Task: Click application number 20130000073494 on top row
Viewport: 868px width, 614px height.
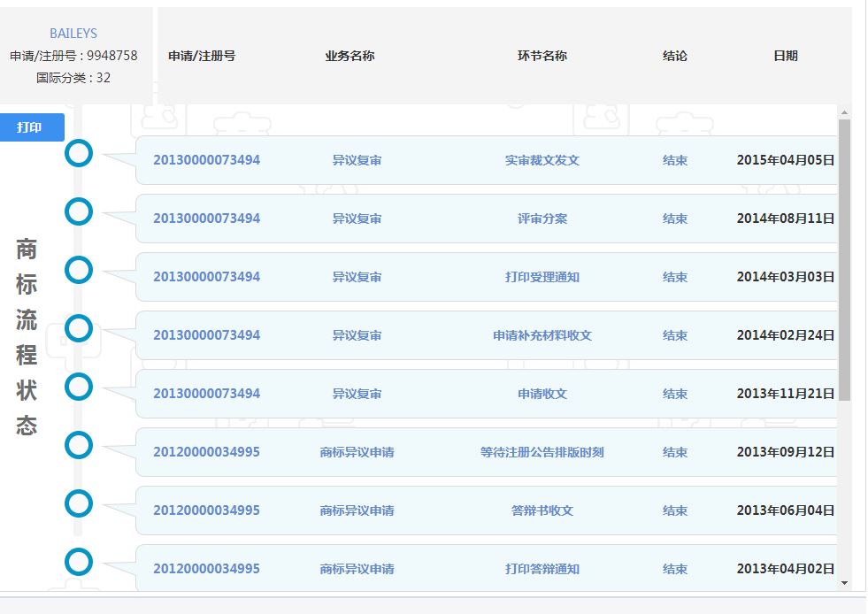Action: click(207, 160)
